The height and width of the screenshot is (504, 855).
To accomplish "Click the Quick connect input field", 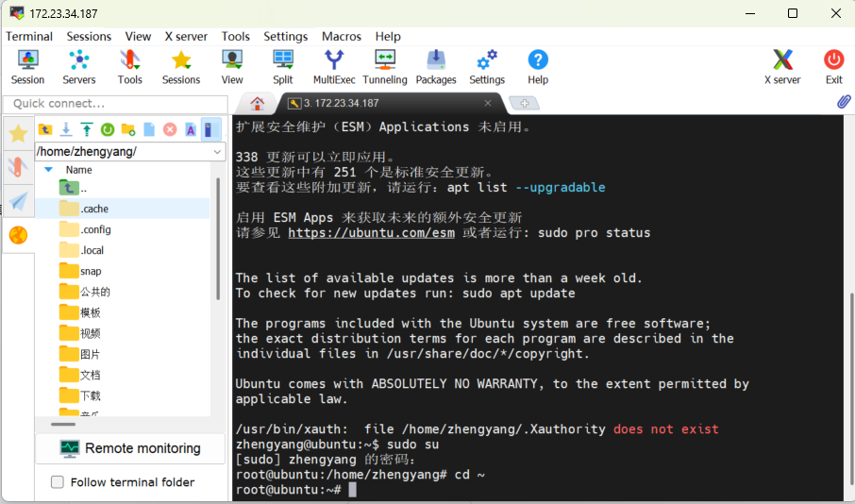I will click(x=115, y=104).
